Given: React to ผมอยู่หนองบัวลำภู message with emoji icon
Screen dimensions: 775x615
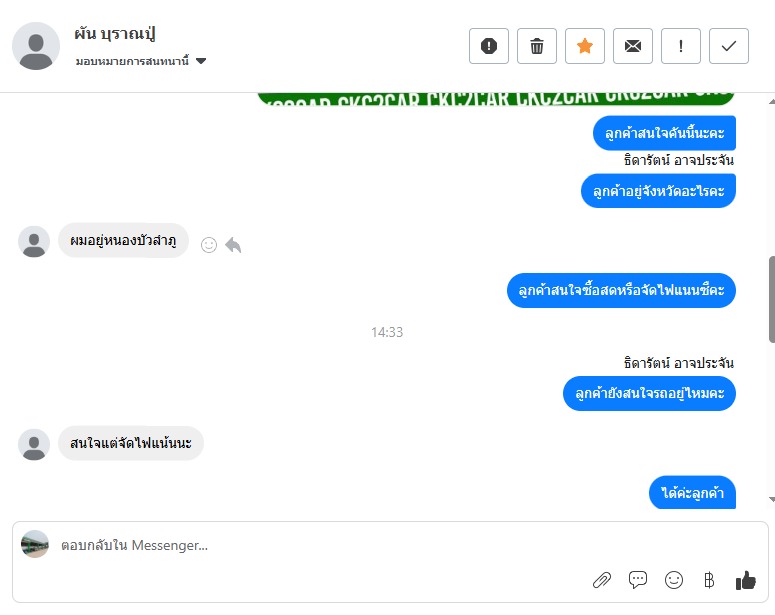Looking at the screenshot, I should [209, 245].
